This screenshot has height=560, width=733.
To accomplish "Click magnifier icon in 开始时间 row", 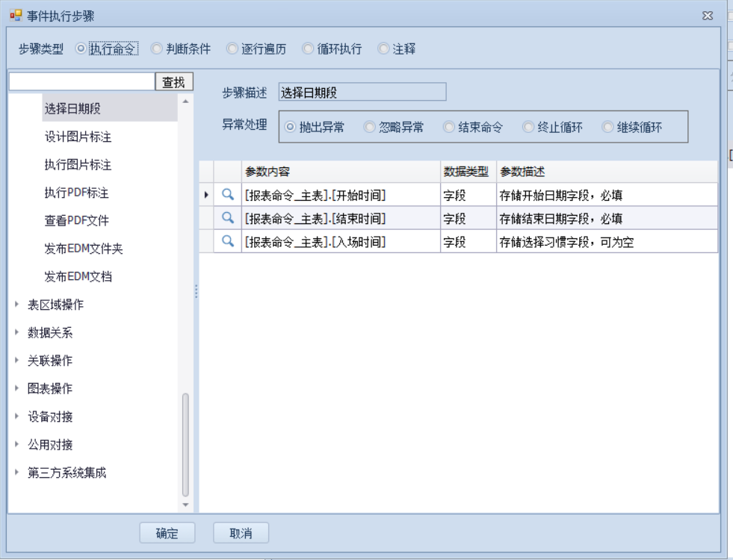I will [x=228, y=195].
